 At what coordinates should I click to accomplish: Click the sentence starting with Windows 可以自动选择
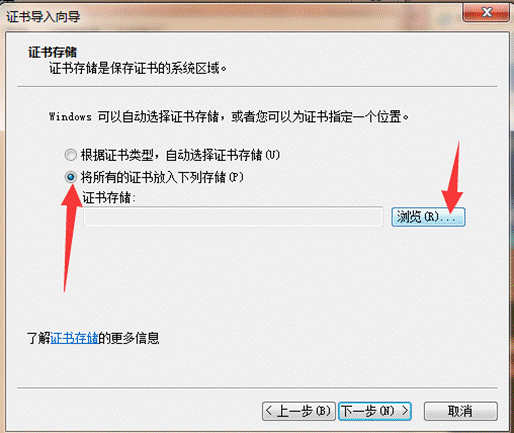point(229,117)
